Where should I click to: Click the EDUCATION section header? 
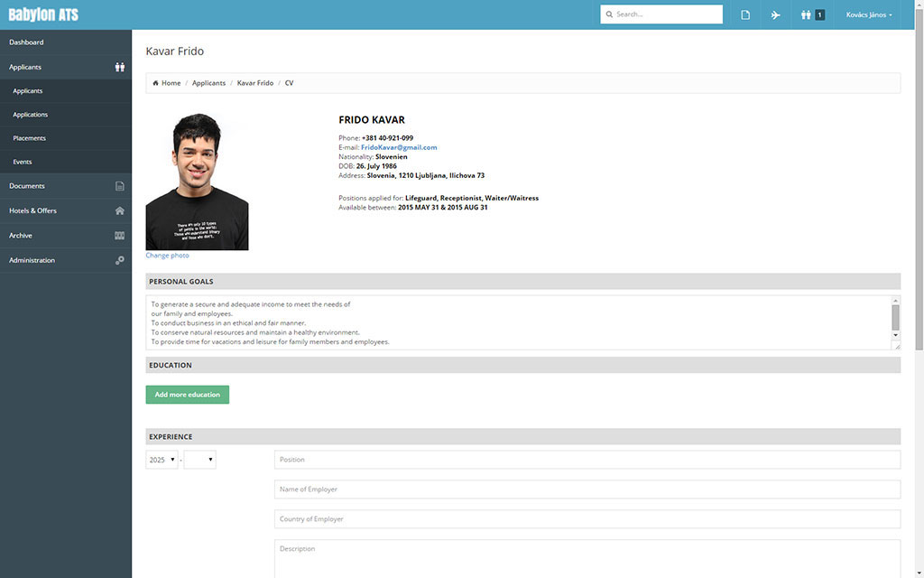(523, 365)
